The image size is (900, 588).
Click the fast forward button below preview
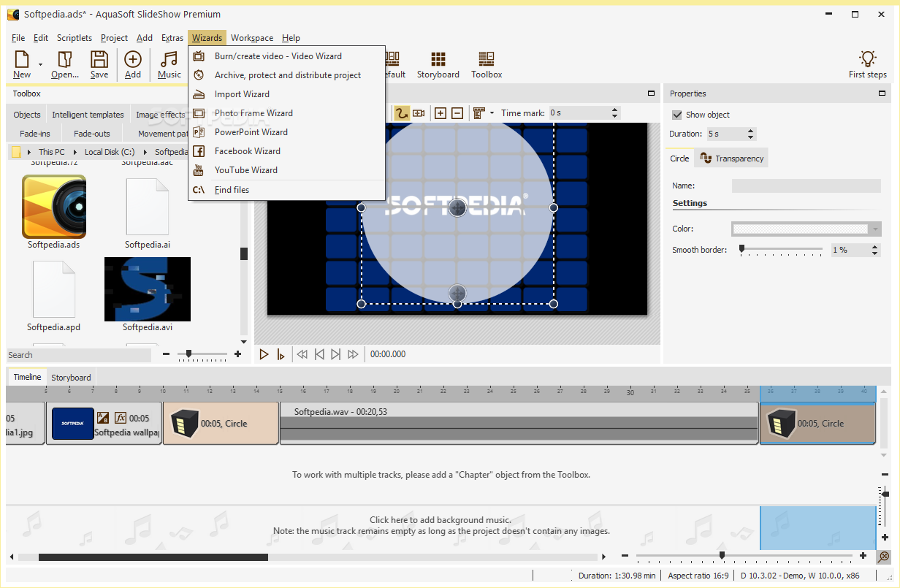tap(353, 354)
